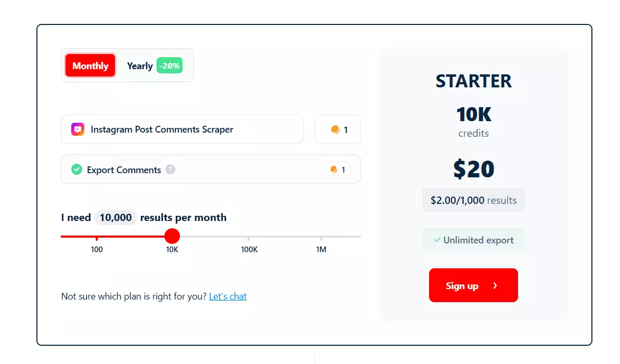Click the $2.00/1,000 results price badge
620x364 pixels.
pos(473,200)
